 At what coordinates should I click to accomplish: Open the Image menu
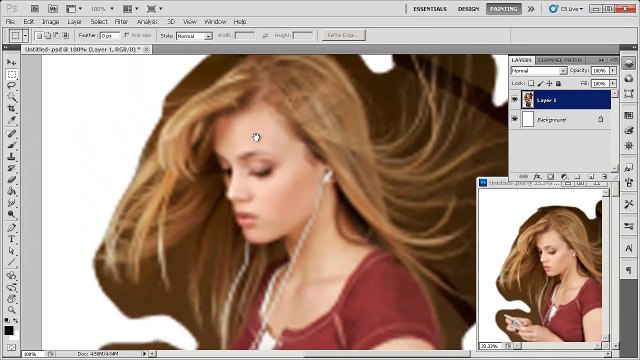[x=51, y=21]
